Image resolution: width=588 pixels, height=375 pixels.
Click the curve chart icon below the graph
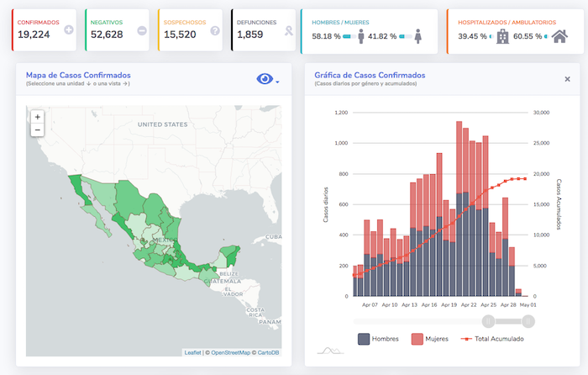(328, 351)
